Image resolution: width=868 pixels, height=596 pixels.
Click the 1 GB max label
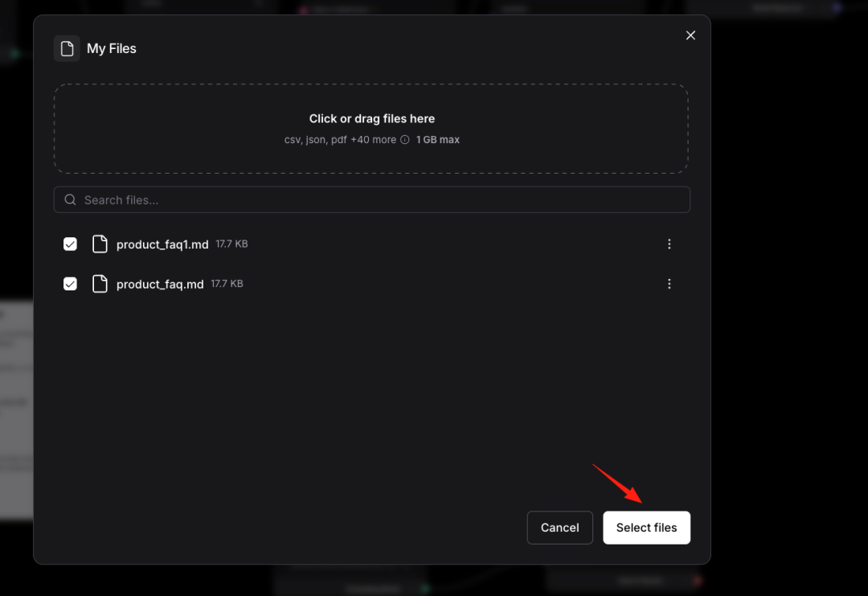tap(438, 140)
